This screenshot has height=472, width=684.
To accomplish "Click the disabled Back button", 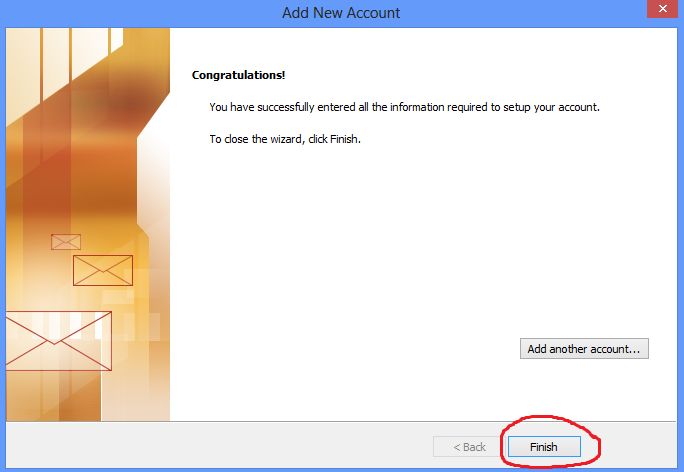I will tap(469, 447).
